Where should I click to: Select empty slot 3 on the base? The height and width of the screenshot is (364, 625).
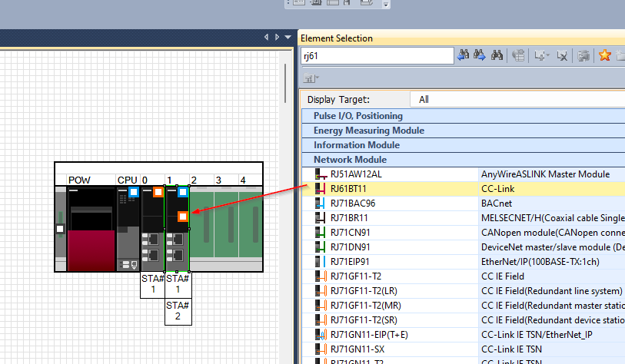click(227, 224)
